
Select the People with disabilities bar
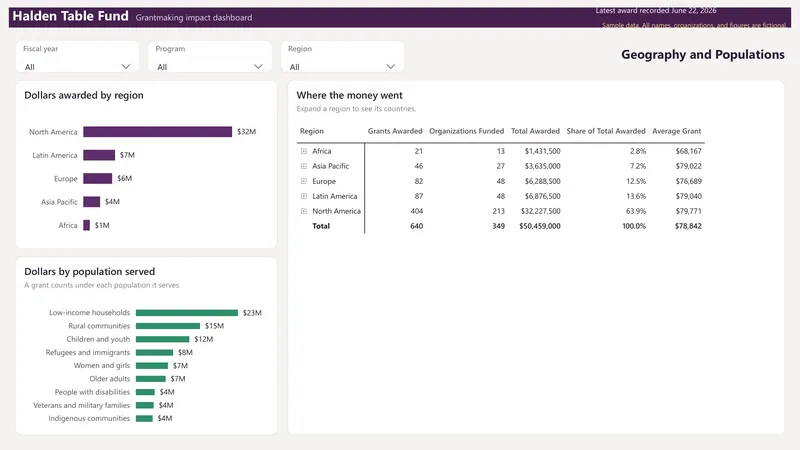click(145, 392)
